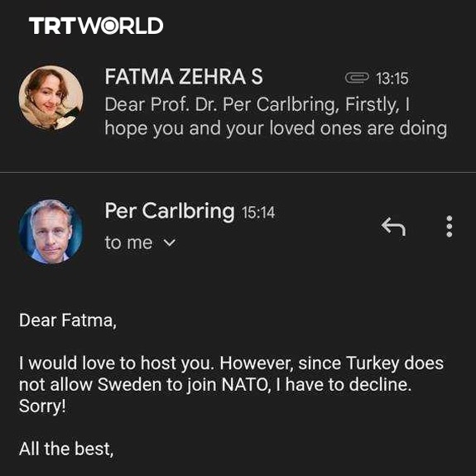The height and width of the screenshot is (476, 476).
Task: Select the FATMA ZEHRA S sender name
Action: coord(184,76)
